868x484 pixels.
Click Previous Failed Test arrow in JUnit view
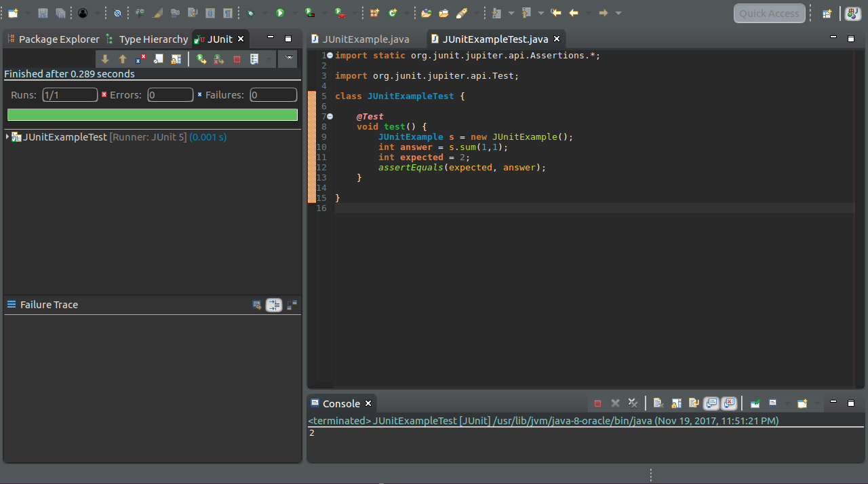(123, 59)
